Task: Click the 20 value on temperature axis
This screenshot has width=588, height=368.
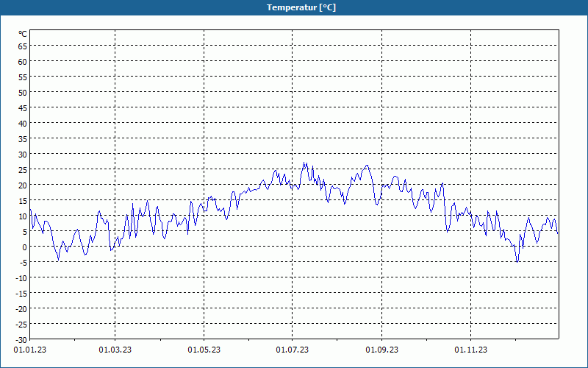Action: click(23, 185)
